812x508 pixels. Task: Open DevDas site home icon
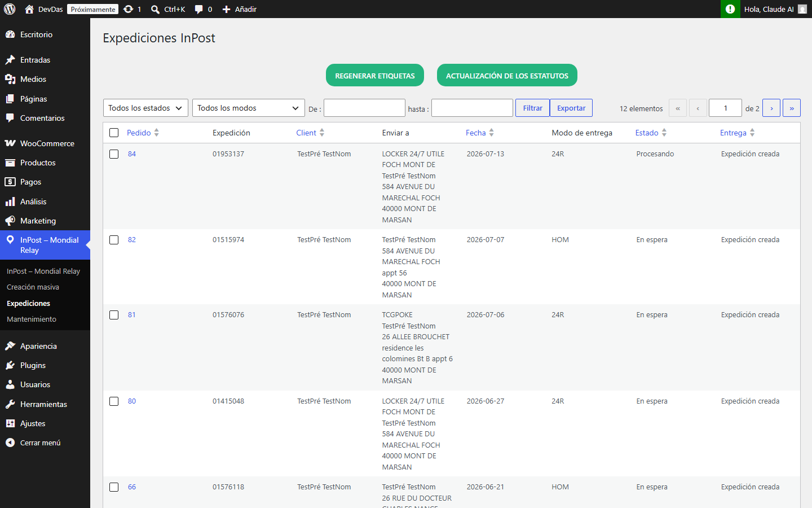(29, 9)
